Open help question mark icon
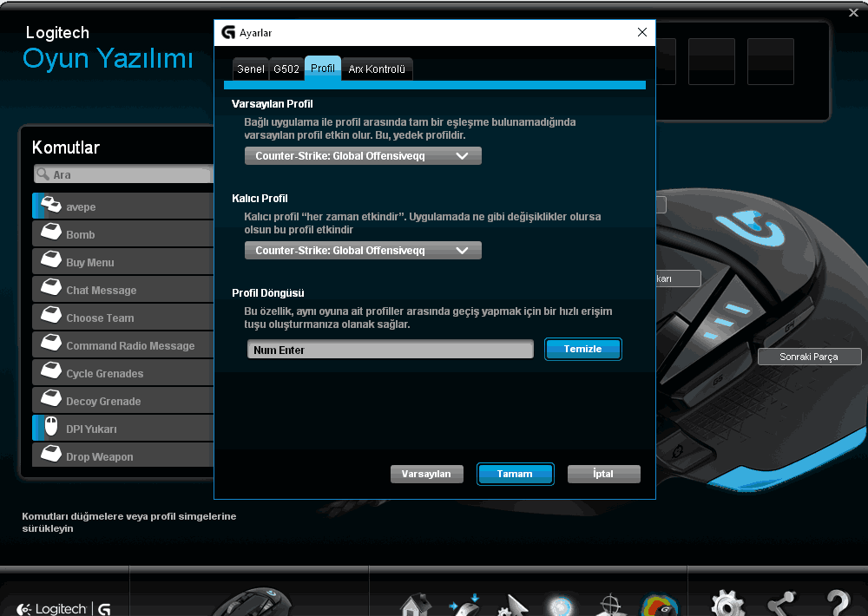This screenshot has height=616, width=868. coord(838,603)
